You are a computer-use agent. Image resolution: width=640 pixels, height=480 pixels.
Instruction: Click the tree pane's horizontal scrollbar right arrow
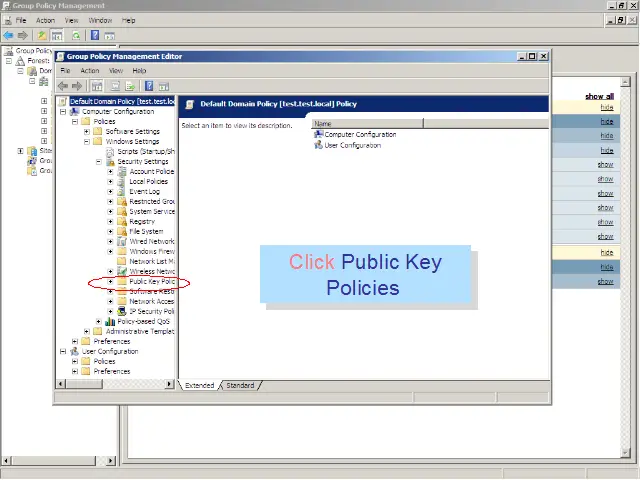170,385
